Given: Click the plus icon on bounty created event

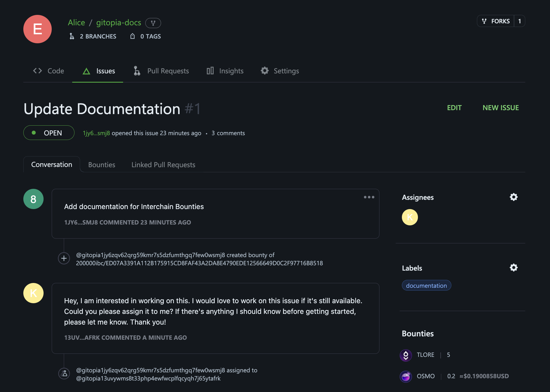Looking at the screenshot, I should click(x=64, y=258).
